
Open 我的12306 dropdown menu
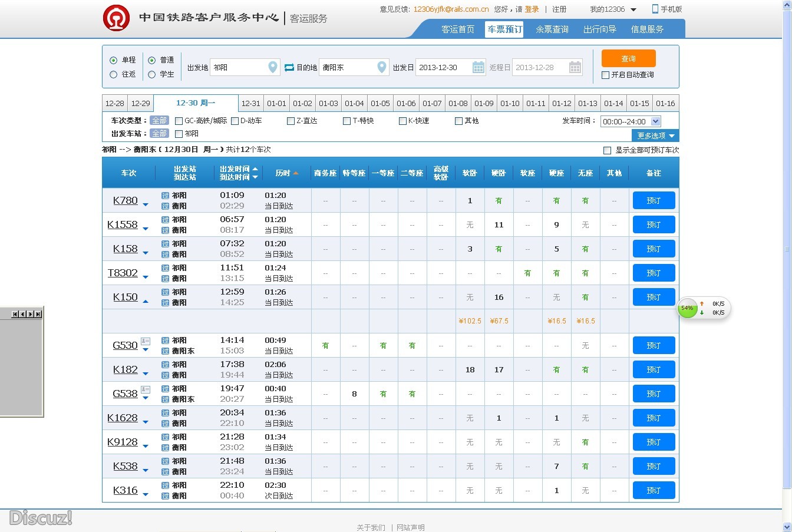click(613, 9)
